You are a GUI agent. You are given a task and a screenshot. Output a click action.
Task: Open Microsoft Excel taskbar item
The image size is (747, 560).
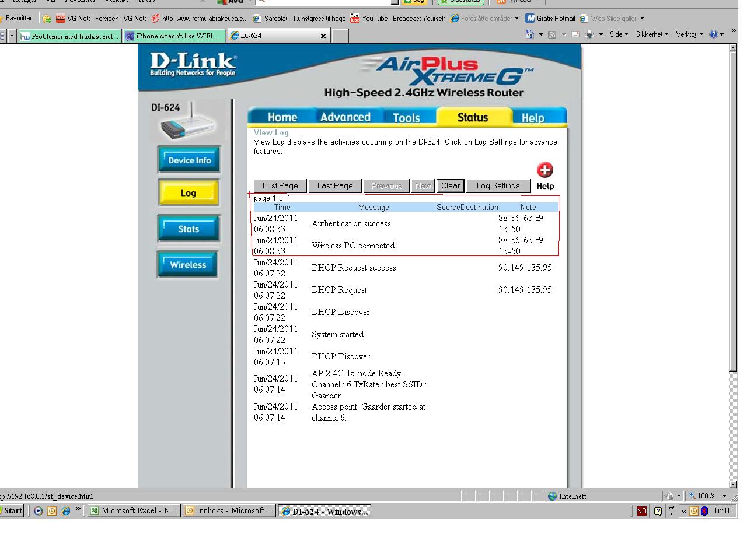tap(134, 510)
